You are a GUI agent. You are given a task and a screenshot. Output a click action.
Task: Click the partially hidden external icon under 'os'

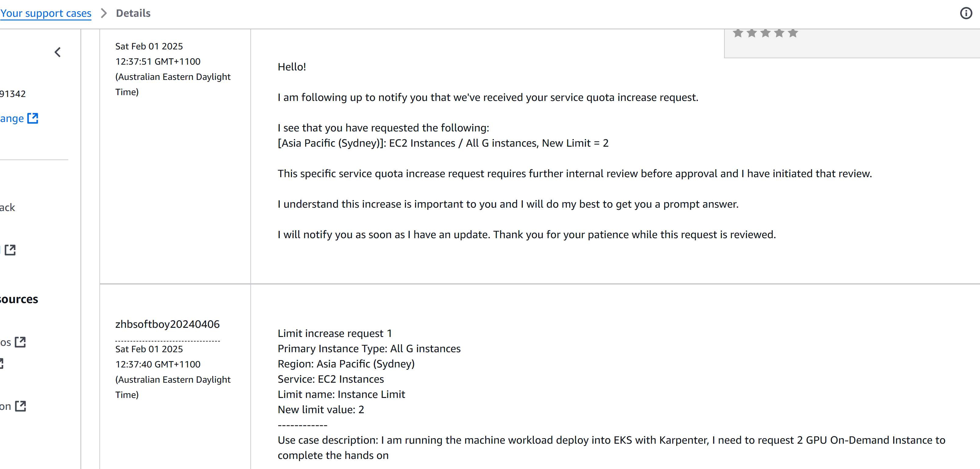pos(2,363)
